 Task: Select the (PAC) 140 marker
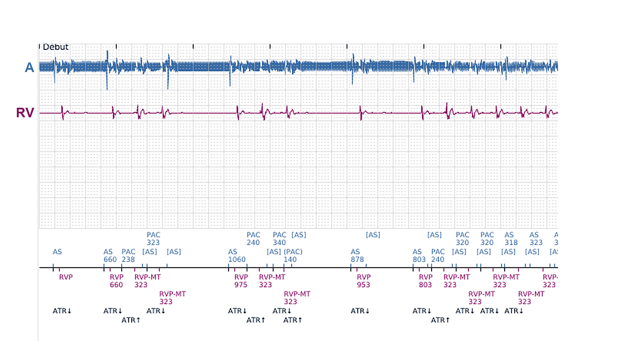tap(293, 255)
